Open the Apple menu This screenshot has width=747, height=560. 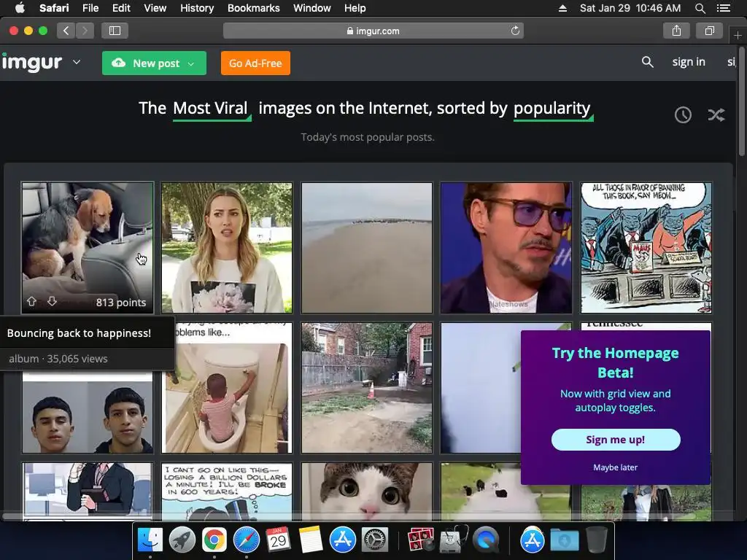(20, 8)
